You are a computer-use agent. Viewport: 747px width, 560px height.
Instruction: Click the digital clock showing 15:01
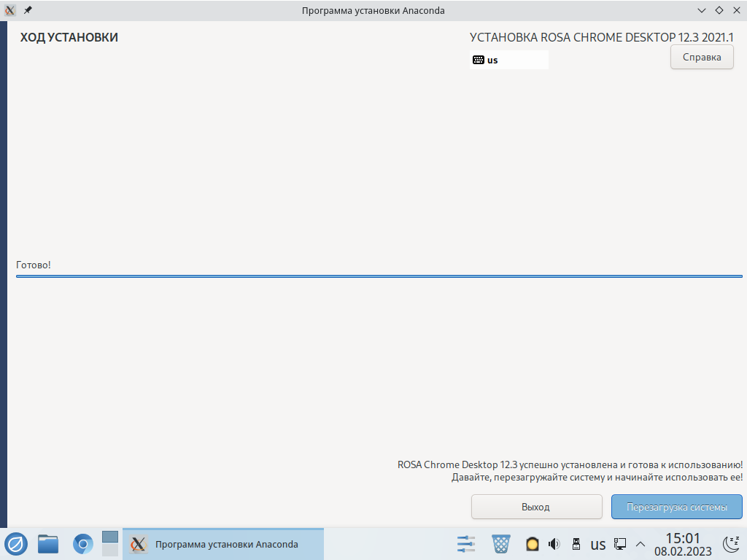pos(683,544)
